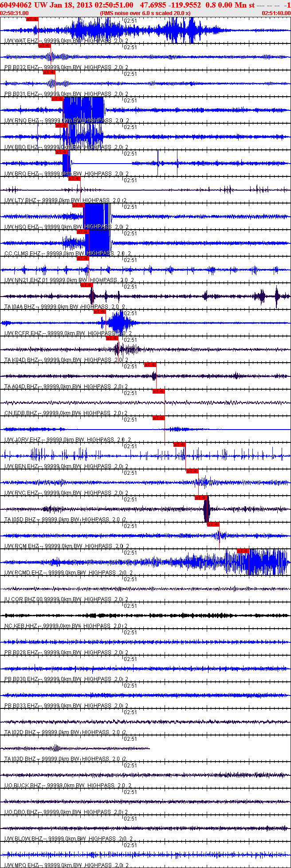
Task: Click the IU.COR BHZ waveform trace
Action: (x=145, y=589)
